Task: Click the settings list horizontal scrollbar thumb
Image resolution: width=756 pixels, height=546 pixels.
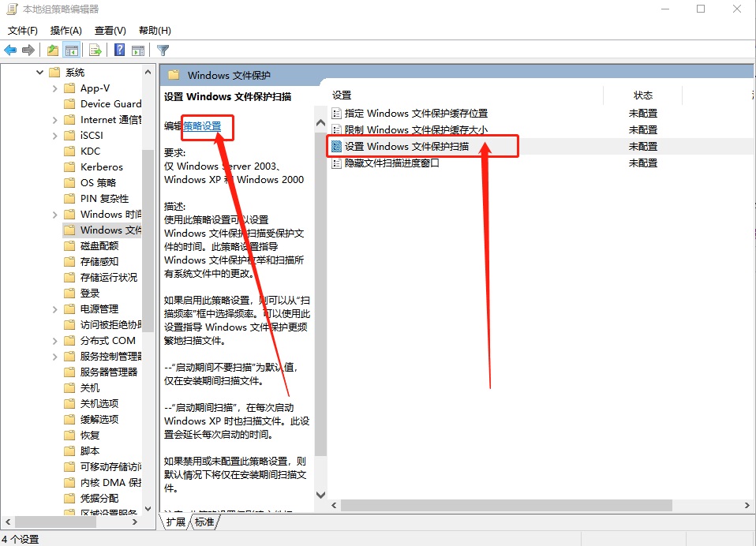Action: pyautogui.click(x=507, y=506)
